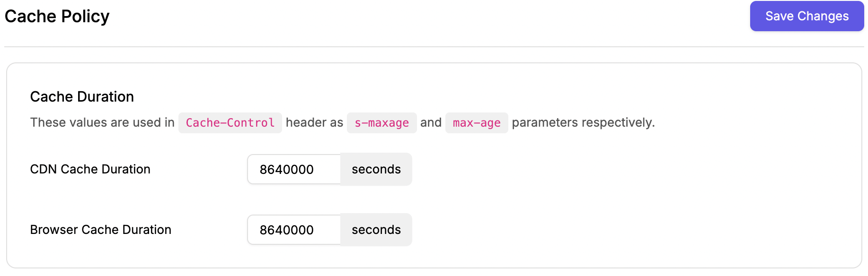The height and width of the screenshot is (276, 868).
Task: Focus the CDN Cache Duration input field
Action: [294, 169]
